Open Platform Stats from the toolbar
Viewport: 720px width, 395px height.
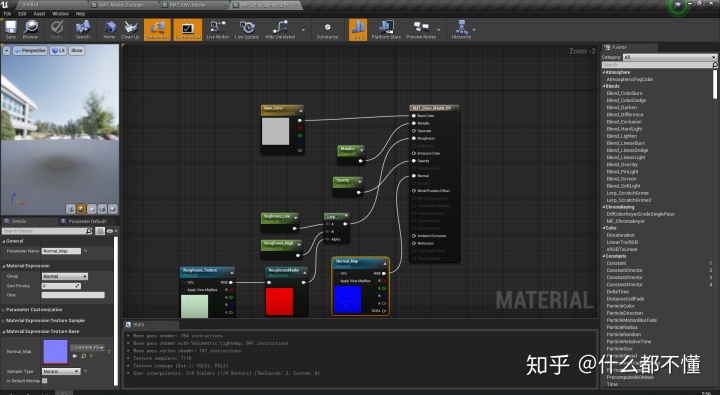click(386, 29)
